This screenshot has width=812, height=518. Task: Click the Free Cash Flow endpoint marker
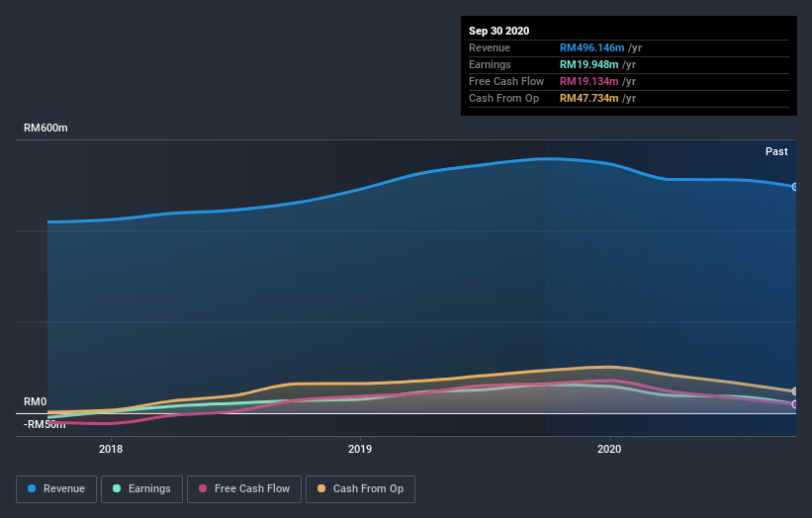pyautogui.click(x=795, y=404)
